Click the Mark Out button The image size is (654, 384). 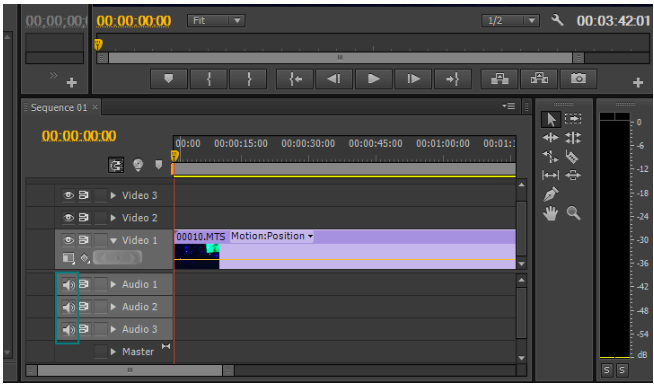point(248,79)
